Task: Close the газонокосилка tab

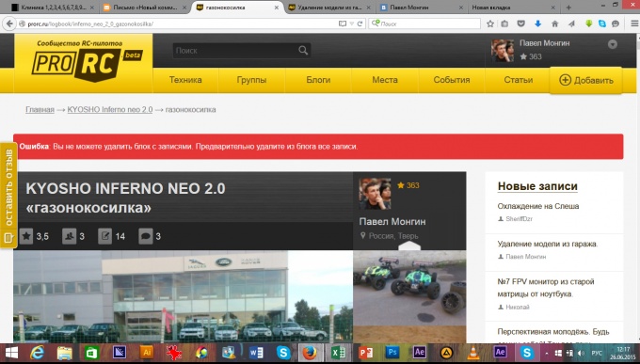Action: click(x=277, y=8)
